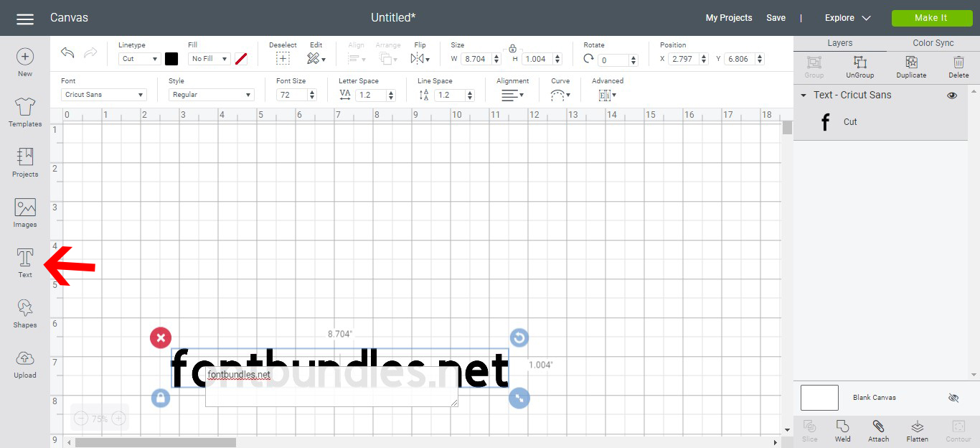Open the hamburger main menu

pyautogui.click(x=25, y=19)
